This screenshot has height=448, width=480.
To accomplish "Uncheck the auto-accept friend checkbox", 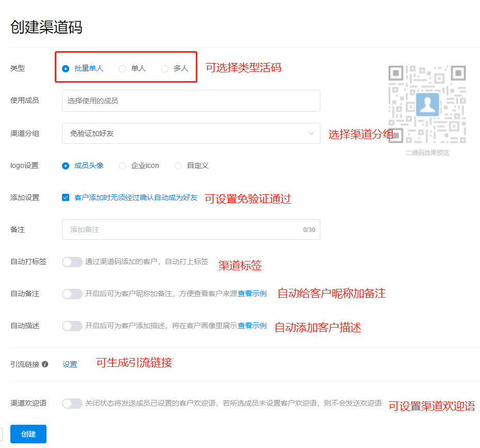I will point(66,197).
